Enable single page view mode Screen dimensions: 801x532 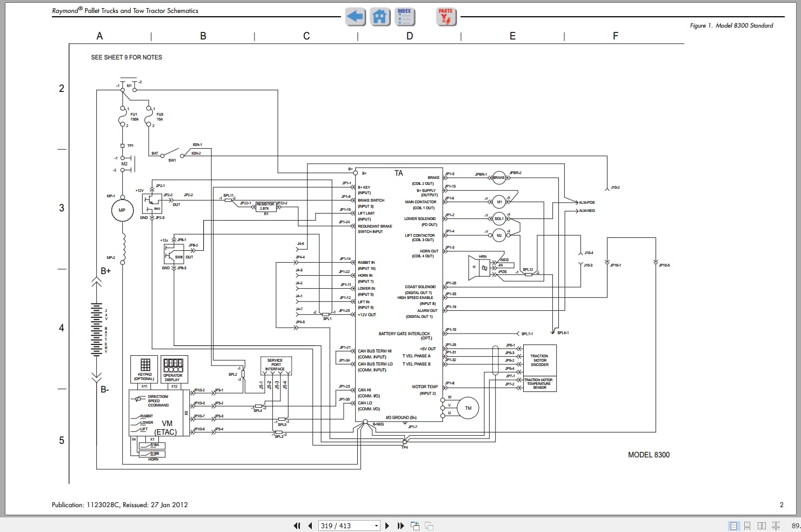tap(733, 526)
